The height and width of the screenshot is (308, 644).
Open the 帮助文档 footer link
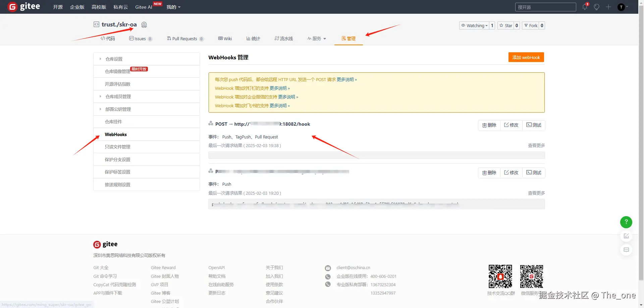pyautogui.click(x=217, y=276)
